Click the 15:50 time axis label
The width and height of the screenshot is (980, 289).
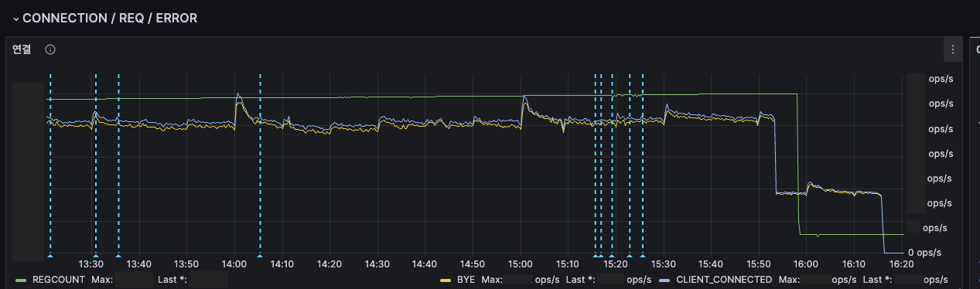point(758,264)
